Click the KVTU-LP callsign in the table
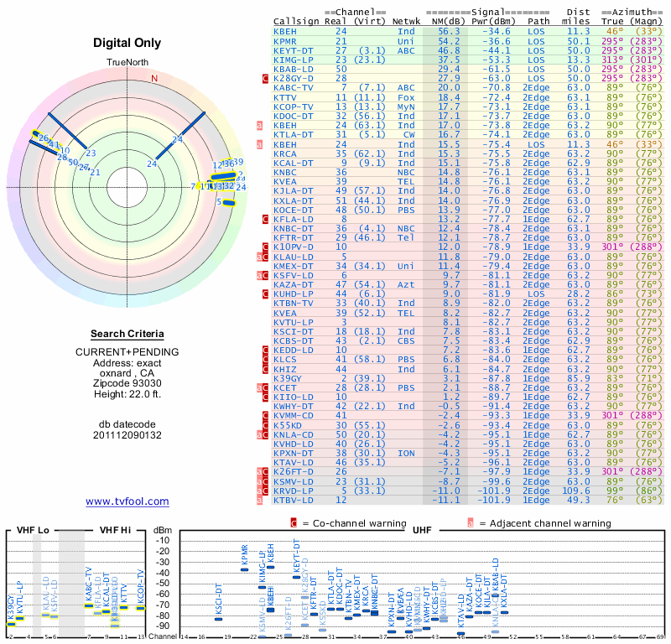671x644 pixels. tap(294, 322)
